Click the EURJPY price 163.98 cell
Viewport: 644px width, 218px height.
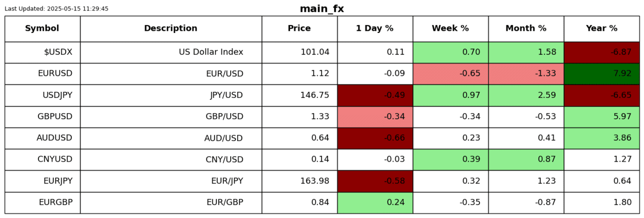pos(299,181)
